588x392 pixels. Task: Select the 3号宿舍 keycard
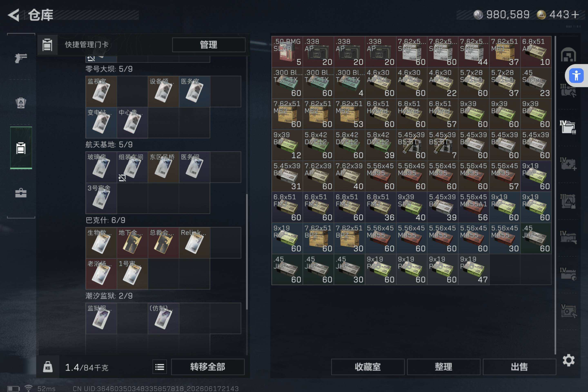[101, 198]
